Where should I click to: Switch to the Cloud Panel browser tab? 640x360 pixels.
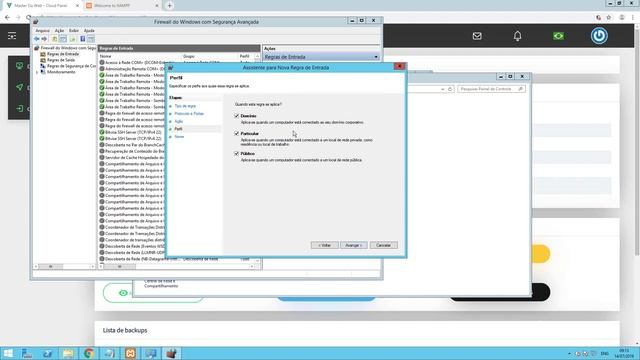(43, 6)
